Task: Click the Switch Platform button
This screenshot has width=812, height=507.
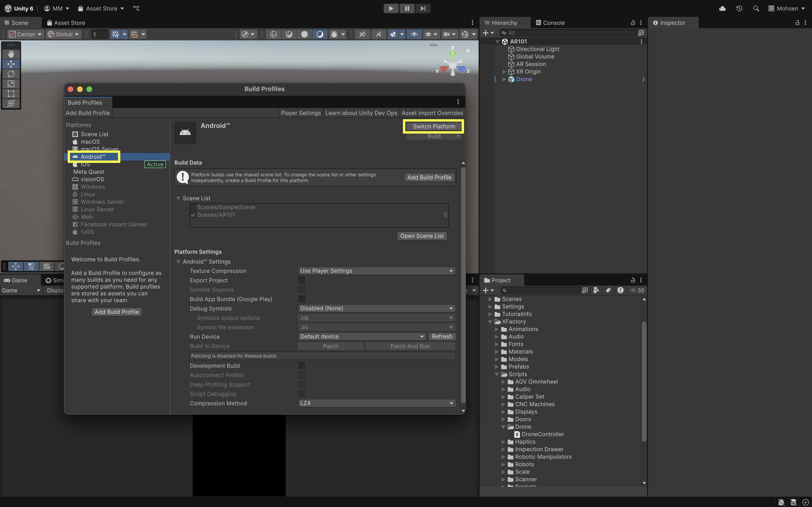Action: 433,127
